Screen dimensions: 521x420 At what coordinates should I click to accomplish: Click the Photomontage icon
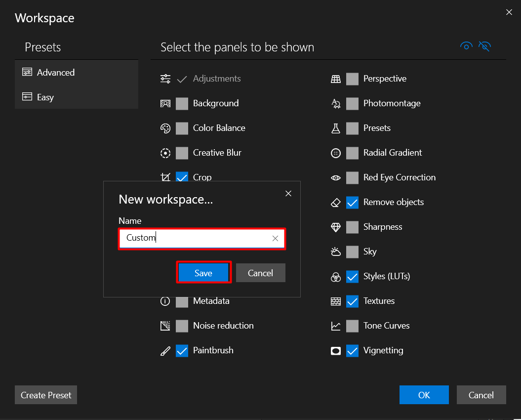pos(336,104)
